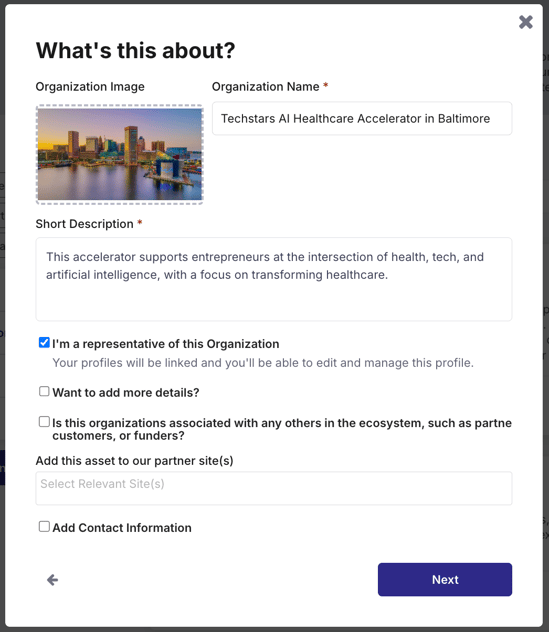549x632 pixels.
Task: Uncheck the organization representative checkbox
Action: point(44,343)
